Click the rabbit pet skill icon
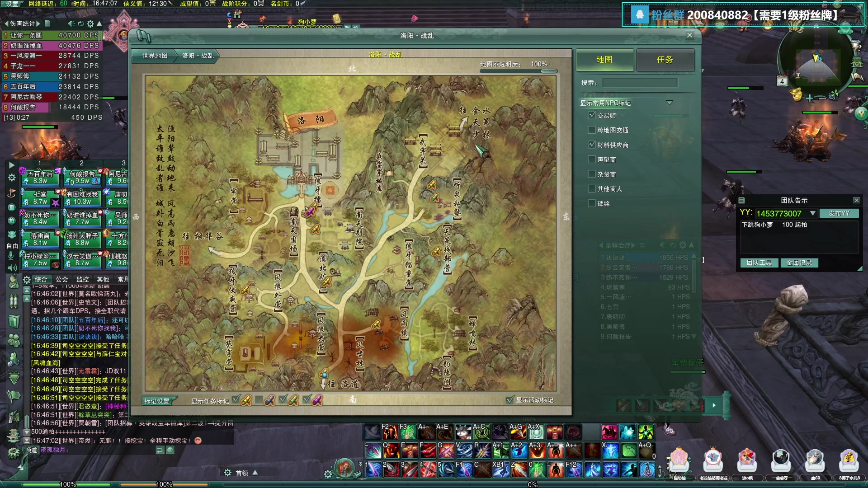Viewport: 868px width, 488px height. coord(463,432)
